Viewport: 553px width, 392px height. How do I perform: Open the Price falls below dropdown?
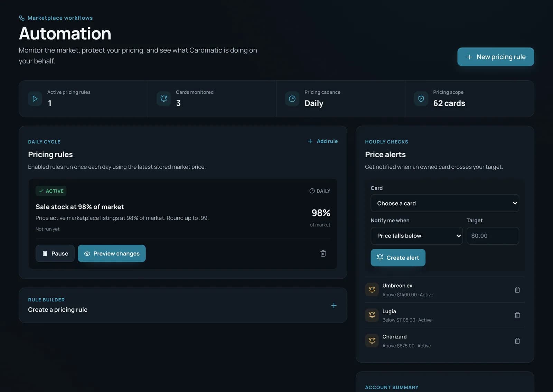tap(416, 236)
